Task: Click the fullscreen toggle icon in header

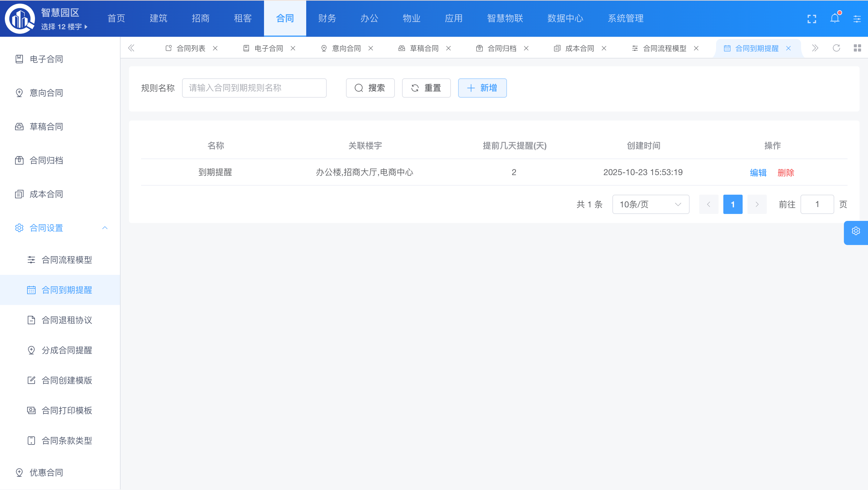Action: tap(812, 19)
